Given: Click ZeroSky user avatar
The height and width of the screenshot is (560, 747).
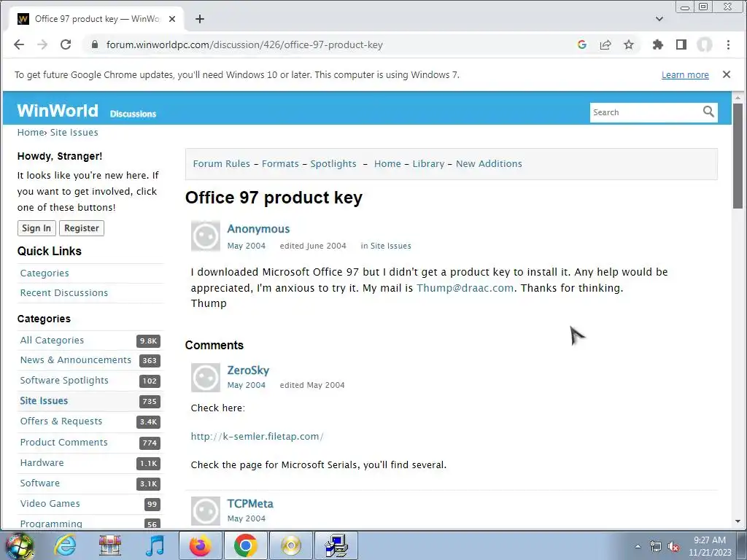Looking at the screenshot, I should click(205, 378).
